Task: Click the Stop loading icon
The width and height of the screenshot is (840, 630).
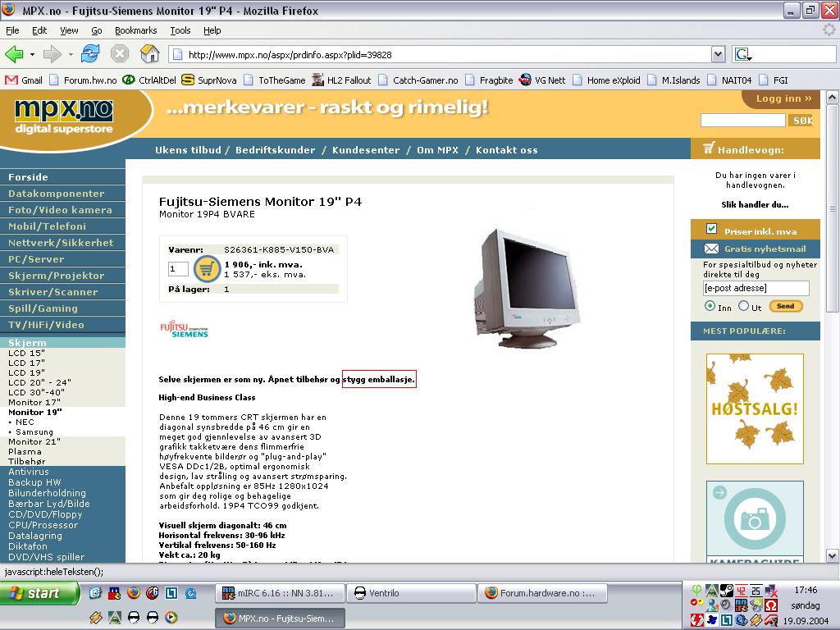Action: pos(120,54)
